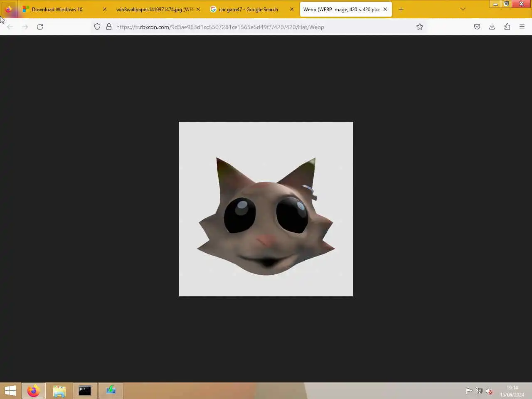The height and width of the screenshot is (399, 532).
Task: Click the Firefox View icon
Action: point(8,9)
